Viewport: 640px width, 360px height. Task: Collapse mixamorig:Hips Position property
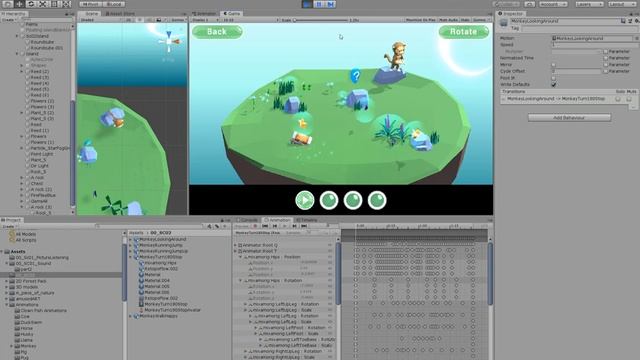(240, 257)
